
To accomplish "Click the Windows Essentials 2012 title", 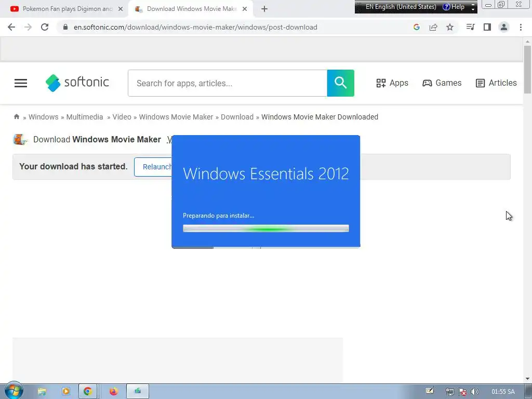I will click(265, 174).
